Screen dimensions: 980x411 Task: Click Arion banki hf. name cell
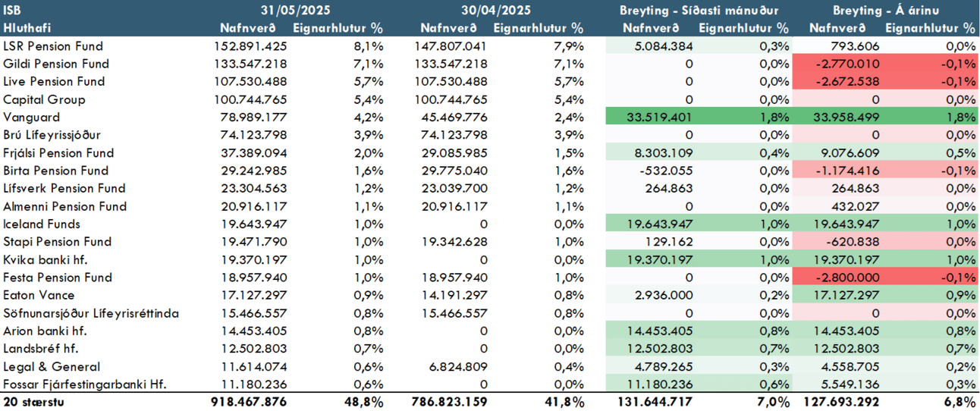45,331
